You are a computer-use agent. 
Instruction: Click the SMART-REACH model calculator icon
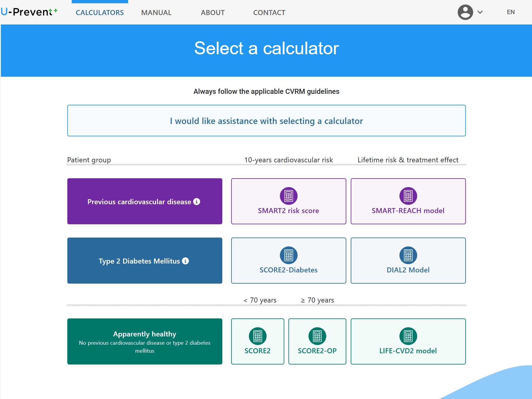408,196
